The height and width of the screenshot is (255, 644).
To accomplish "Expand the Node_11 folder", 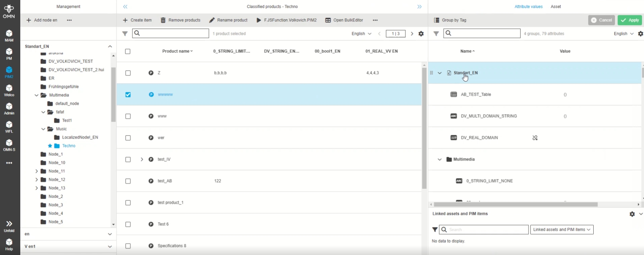I will point(36,171).
